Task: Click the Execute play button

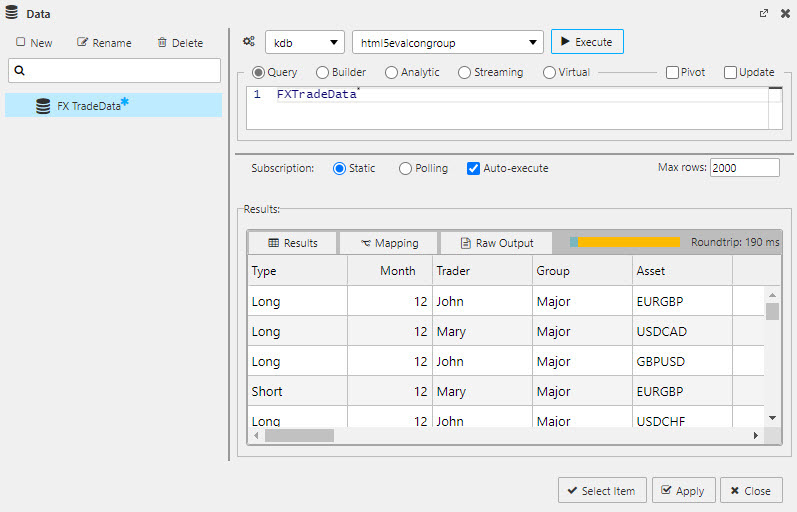Action: coord(588,42)
